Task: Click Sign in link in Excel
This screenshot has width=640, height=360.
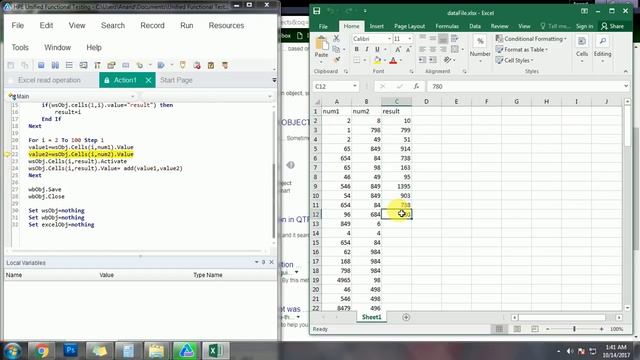Action: 584,26
